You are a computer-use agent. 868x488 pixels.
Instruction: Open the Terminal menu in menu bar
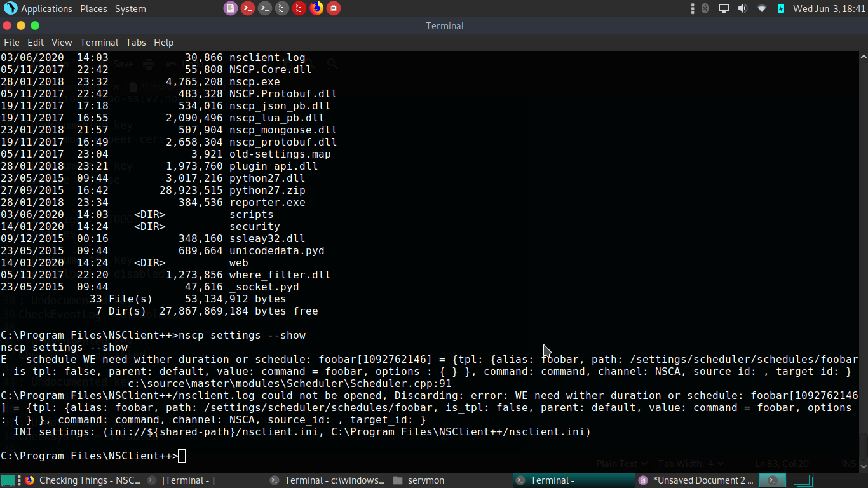pyautogui.click(x=98, y=43)
